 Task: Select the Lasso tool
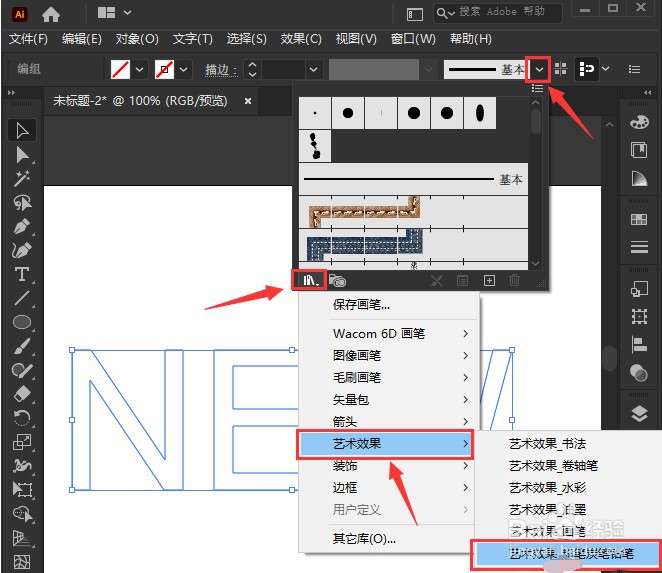(x=22, y=203)
